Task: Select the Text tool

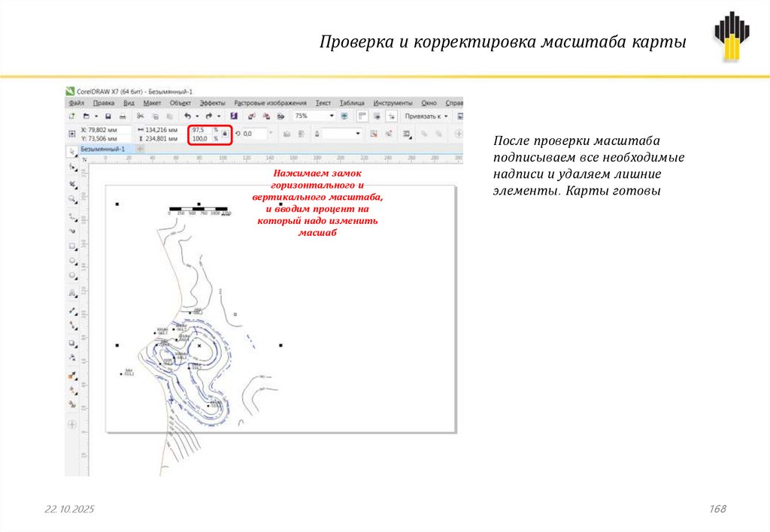Action: click(x=72, y=293)
